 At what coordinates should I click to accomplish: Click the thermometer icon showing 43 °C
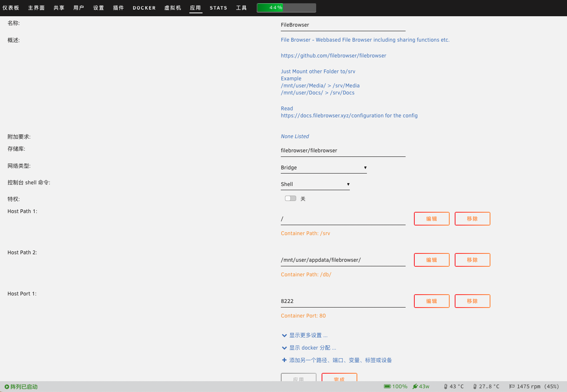click(x=446, y=387)
